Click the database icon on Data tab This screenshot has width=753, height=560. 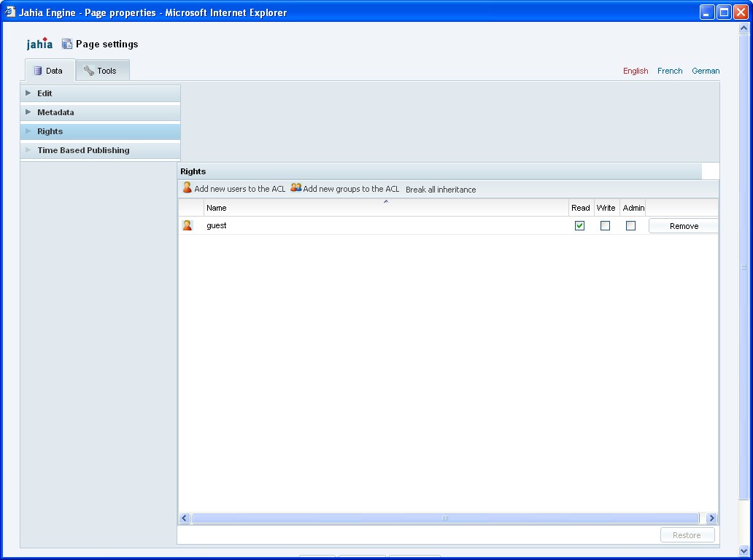pos(38,71)
